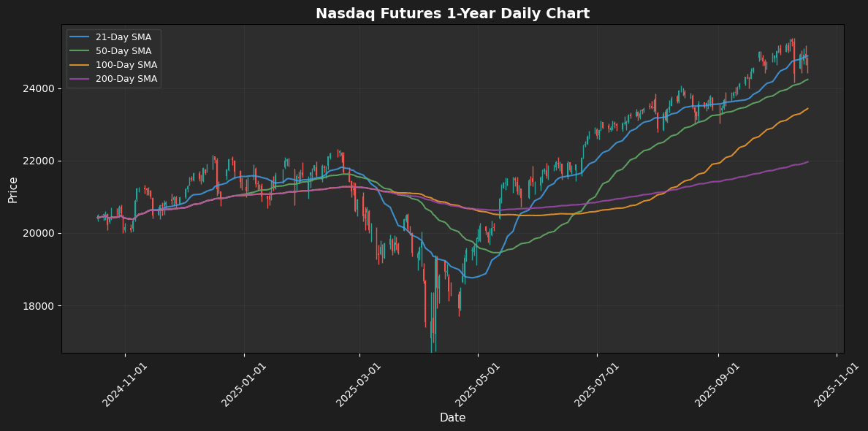Screen dimensions: 868x431
Task: Click the blue 21-Day SMA legend line
Action: pos(80,37)
